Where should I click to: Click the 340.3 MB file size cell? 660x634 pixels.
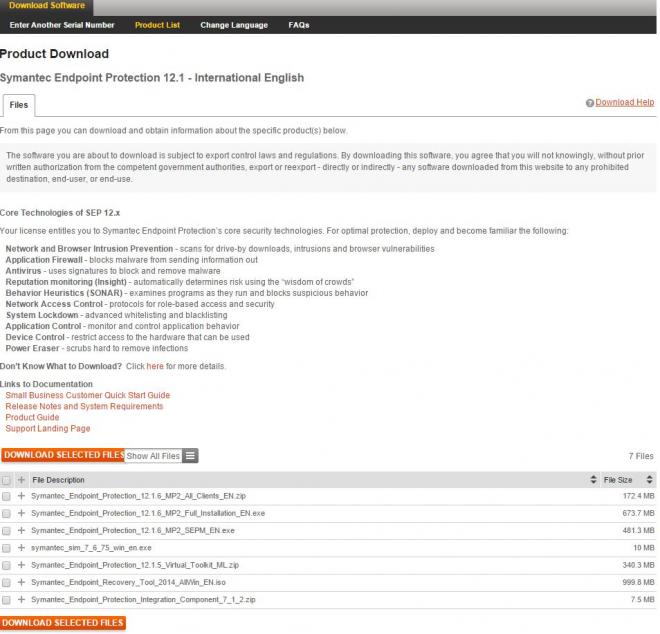[x=639, y=565]
